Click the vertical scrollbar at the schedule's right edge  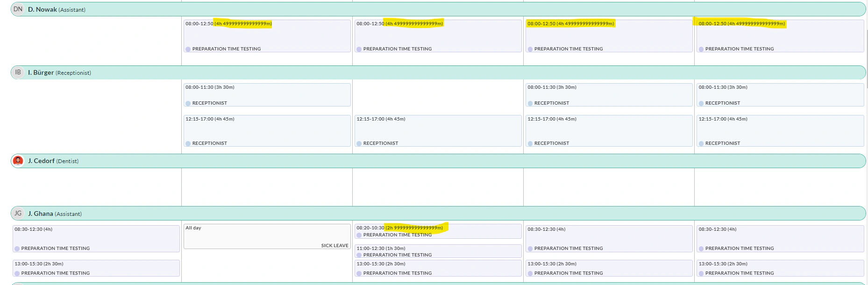click(867, 58)
